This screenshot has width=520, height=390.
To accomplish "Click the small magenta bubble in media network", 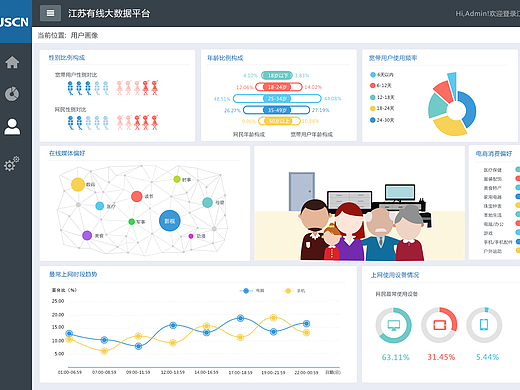I will coord(191,236).
